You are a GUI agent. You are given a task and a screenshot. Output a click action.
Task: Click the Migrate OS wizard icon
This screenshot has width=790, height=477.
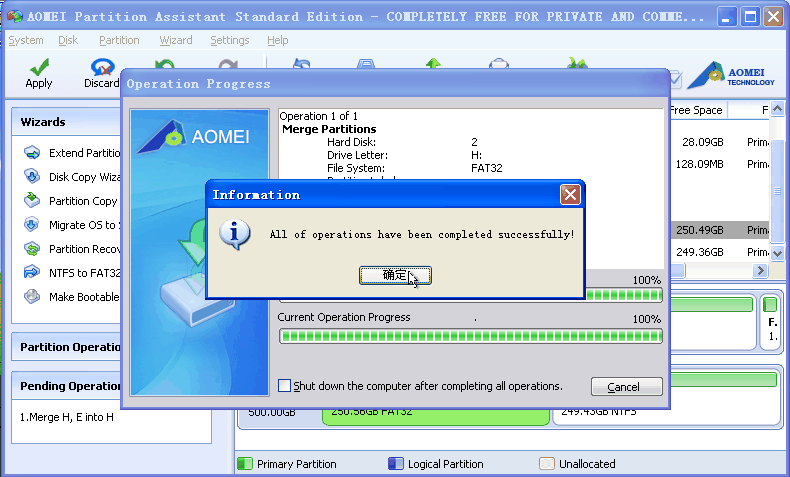point(32,225)
